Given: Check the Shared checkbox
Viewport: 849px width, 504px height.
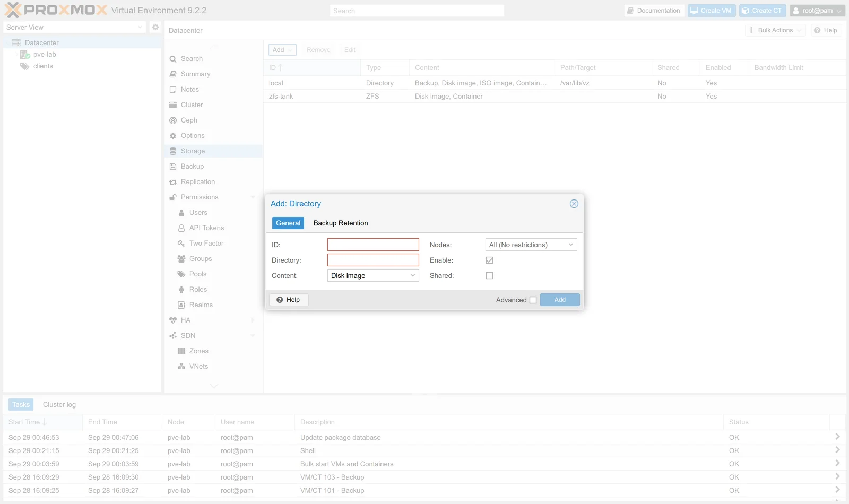Looking at the screenshot, I should point(489,276).
